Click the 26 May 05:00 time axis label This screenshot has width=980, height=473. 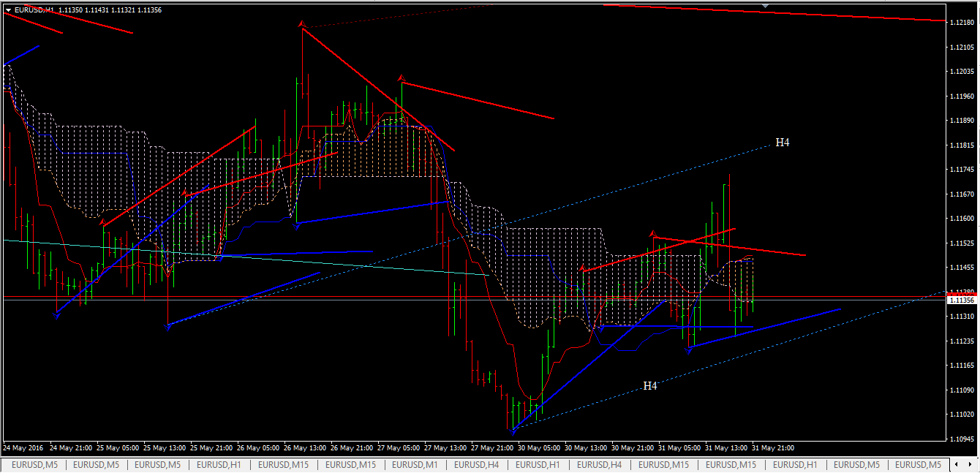[257, 448]
